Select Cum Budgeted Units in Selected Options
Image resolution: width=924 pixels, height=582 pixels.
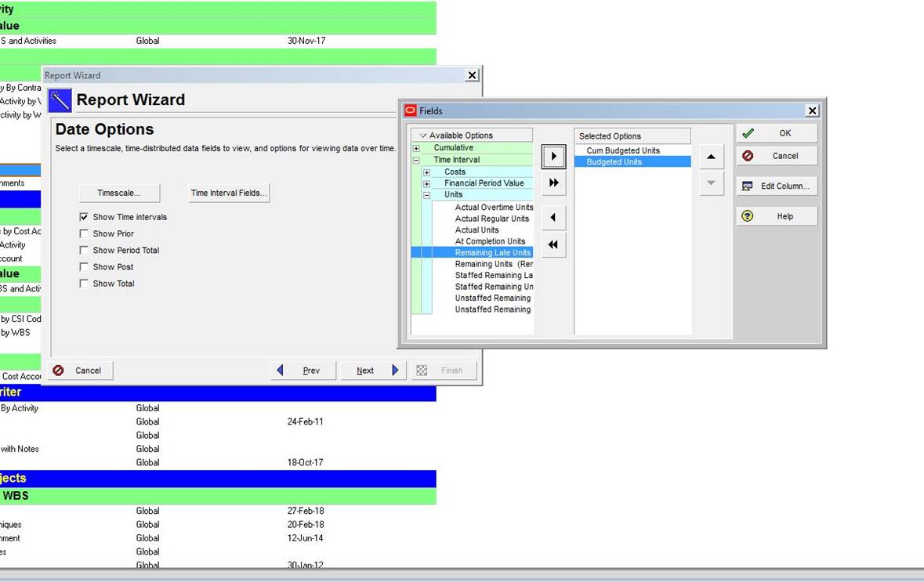tap(623, 151)
